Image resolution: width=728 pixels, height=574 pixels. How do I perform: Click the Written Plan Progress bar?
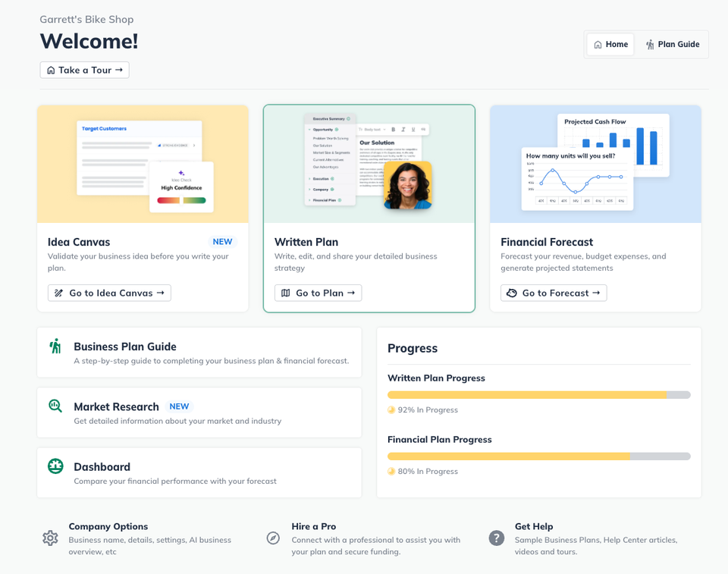pyautogui.click(x=539, y=395)
